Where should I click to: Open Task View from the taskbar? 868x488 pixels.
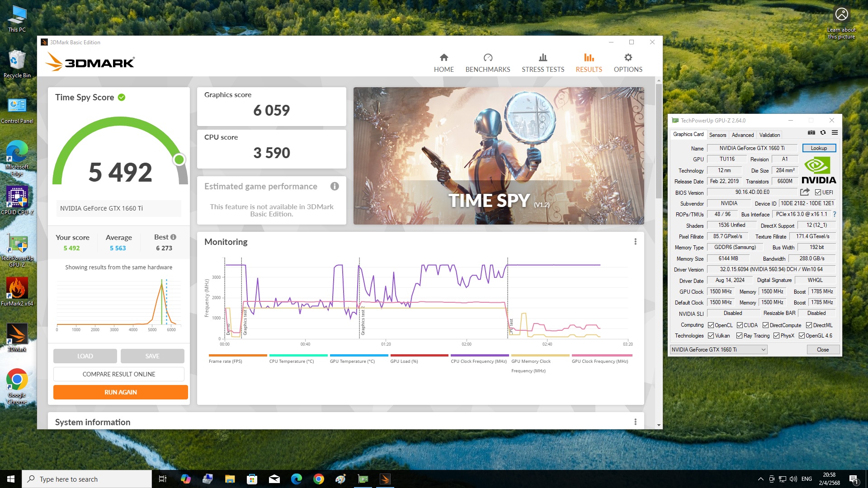tap(163, 479)
